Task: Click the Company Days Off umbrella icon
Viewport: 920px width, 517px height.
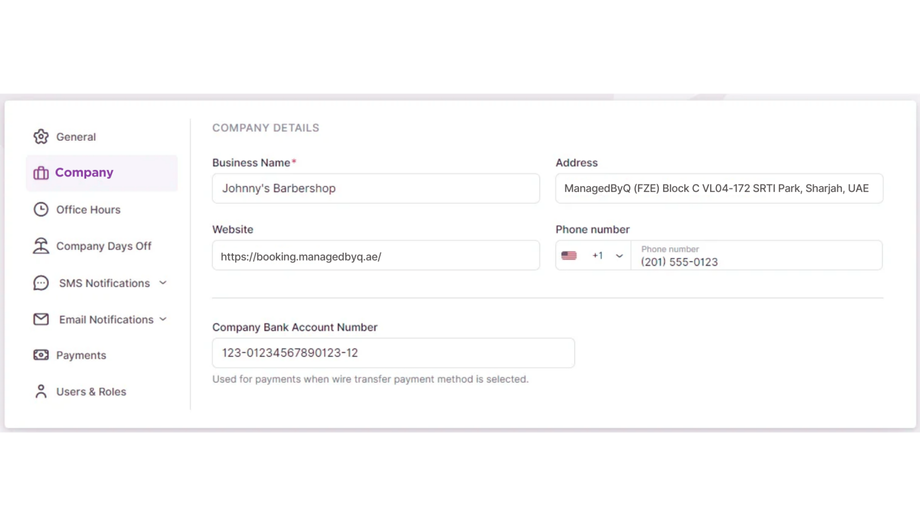Action: point(41,246)
